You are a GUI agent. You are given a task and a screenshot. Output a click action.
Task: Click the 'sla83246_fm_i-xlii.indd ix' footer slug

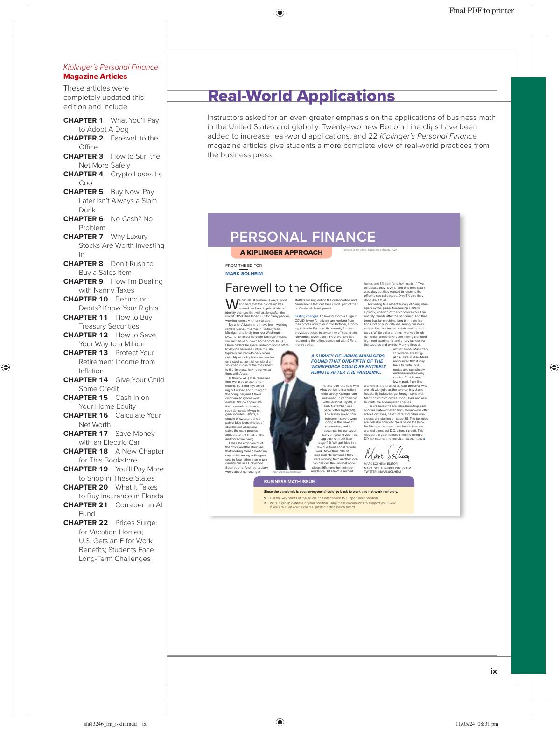click(115, 724)
